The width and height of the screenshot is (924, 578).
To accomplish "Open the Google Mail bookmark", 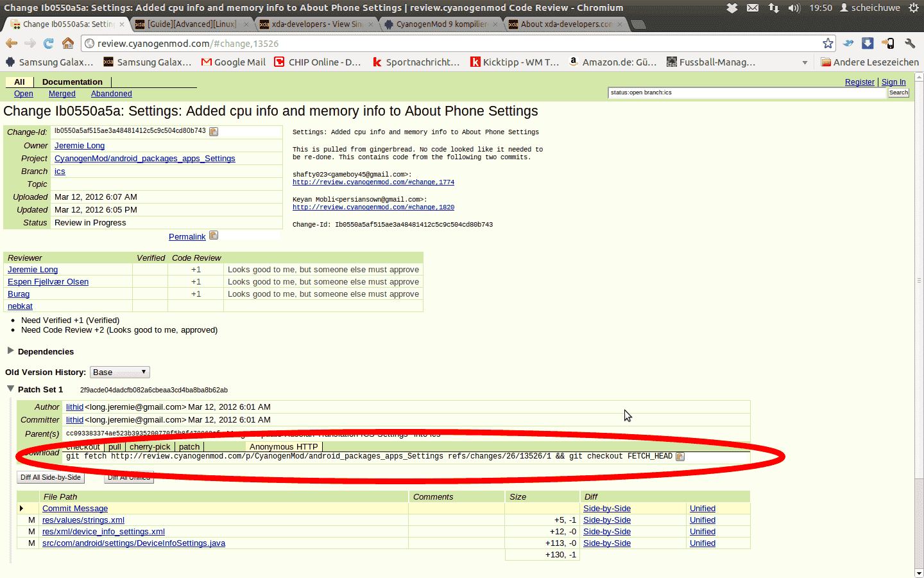I will [x=234, y=62].
